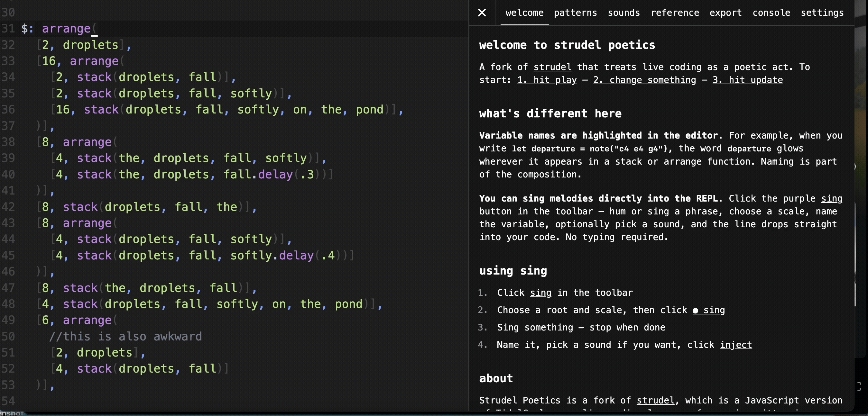Close the side panel with the X icon
The image size is (868, 416).
coord(482,13)
